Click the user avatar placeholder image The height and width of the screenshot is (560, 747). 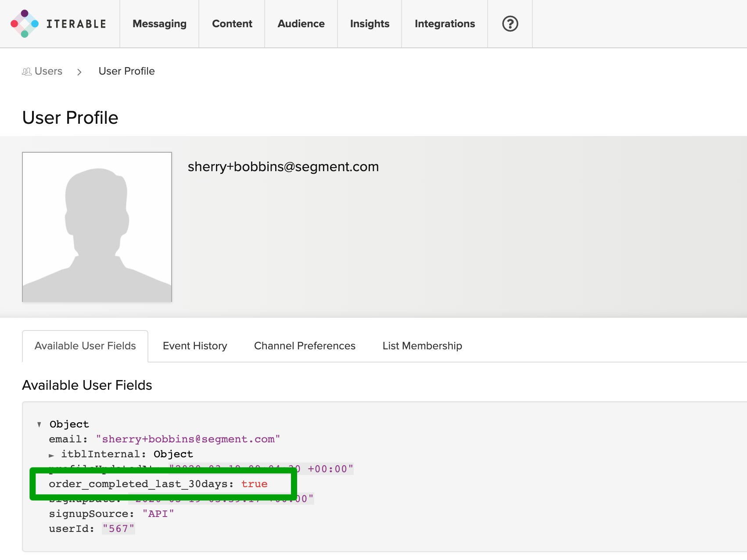tap(97, 226)
